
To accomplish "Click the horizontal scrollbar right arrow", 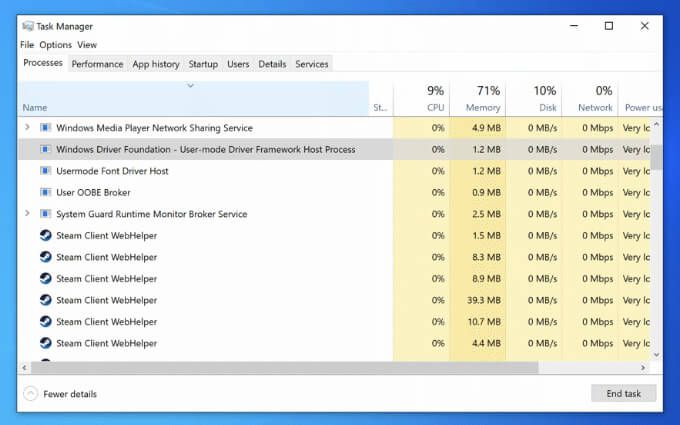I will (x=643, y=368).
